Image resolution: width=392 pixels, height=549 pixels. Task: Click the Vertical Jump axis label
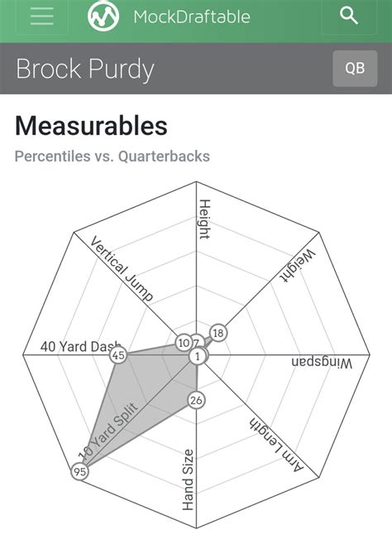(x=122, y=268)
